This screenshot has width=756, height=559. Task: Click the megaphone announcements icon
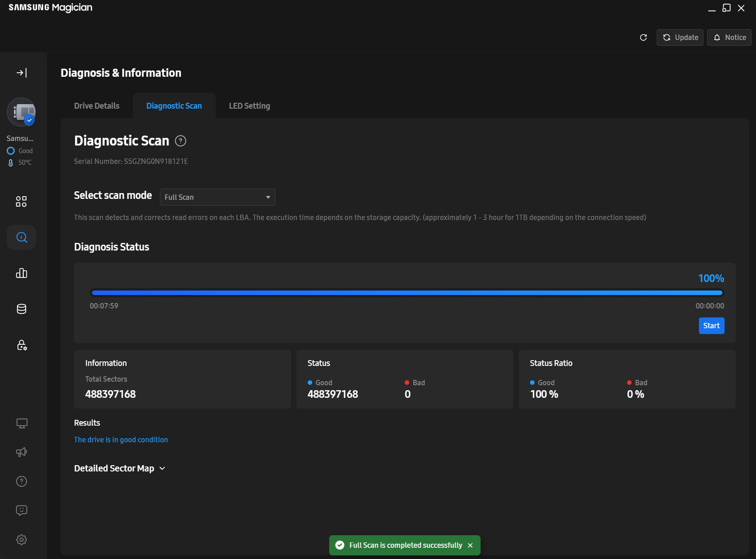[22, 452]
